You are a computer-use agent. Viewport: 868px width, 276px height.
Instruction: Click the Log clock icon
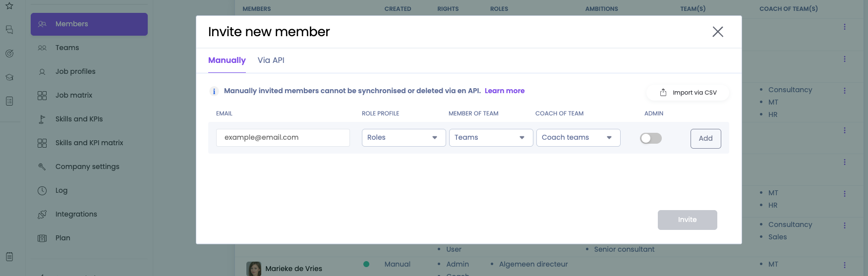click(42, 191)
